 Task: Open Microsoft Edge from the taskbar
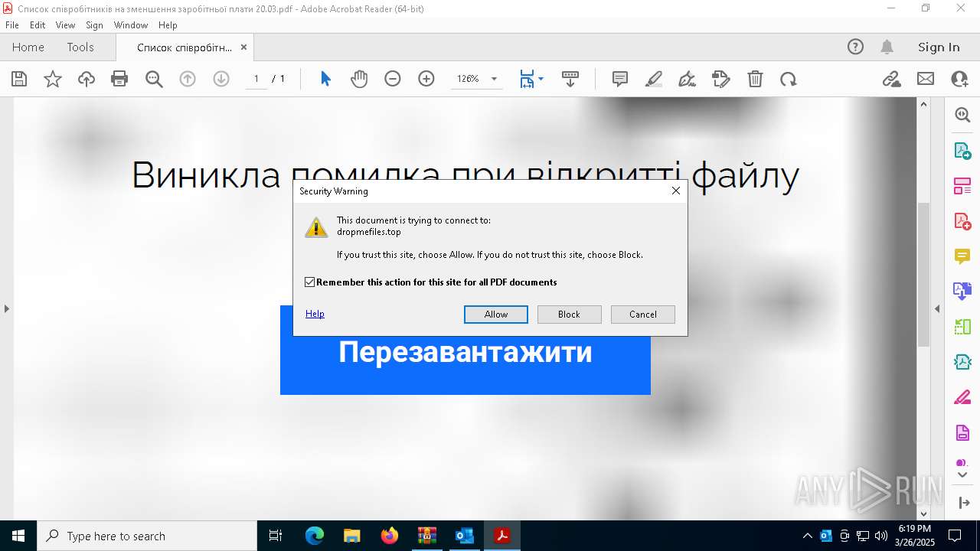pyautogui.click(x=315, y=536)
